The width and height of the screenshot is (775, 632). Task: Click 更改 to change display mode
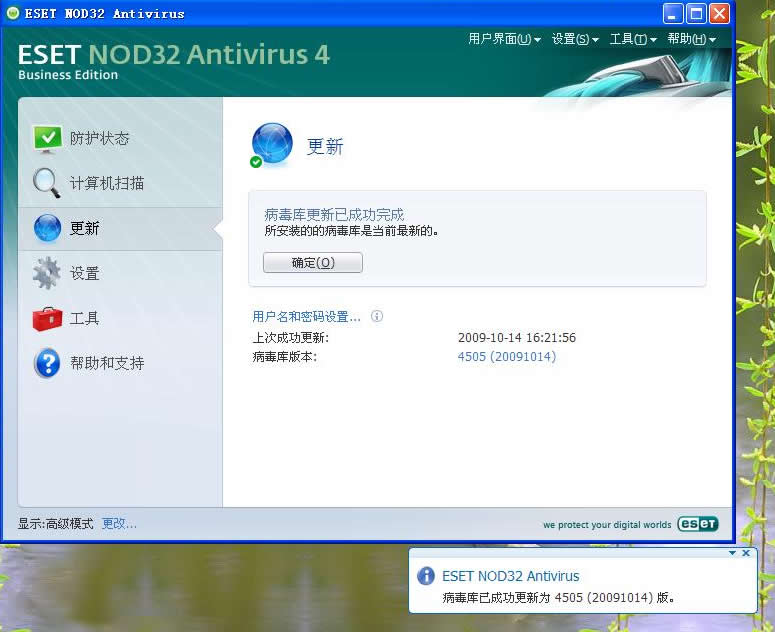tap(119, 524)
